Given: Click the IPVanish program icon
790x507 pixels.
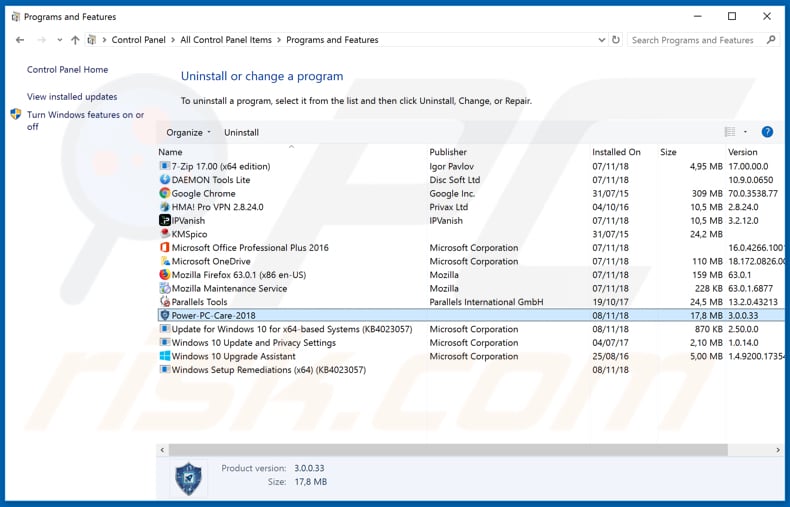Looking at the screenshot, I should point(164,220).
